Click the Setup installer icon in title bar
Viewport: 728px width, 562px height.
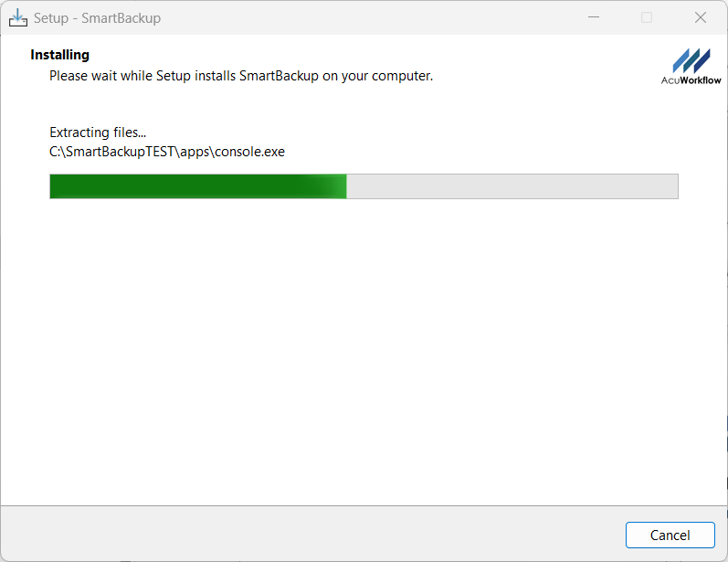tap(18, 17)
